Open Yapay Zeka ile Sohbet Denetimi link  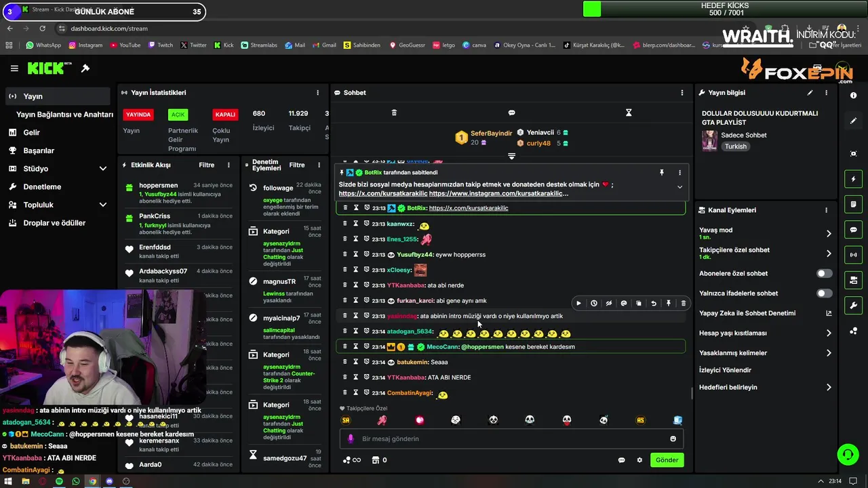pos(765,313)
